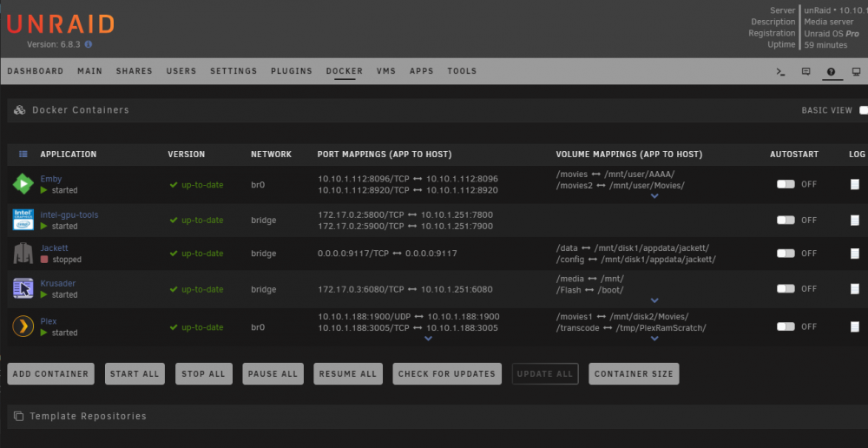Click Check For Updates button

[447, 374]
